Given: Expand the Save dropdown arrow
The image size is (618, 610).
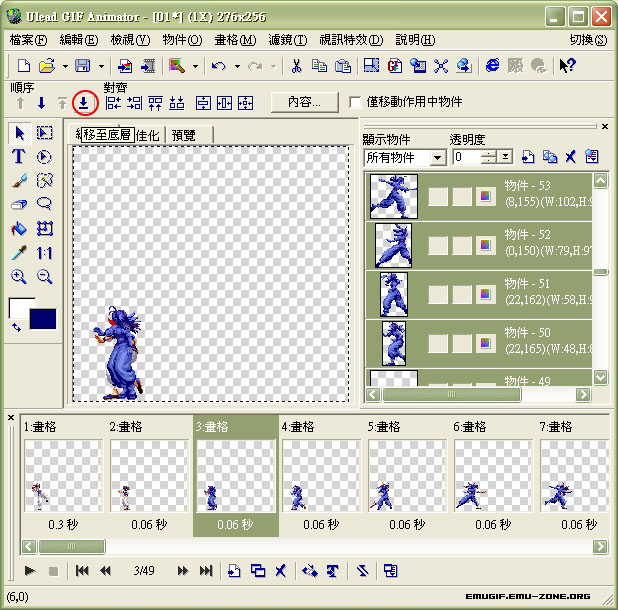Looking at the screenshot, I should click(101, 66).
